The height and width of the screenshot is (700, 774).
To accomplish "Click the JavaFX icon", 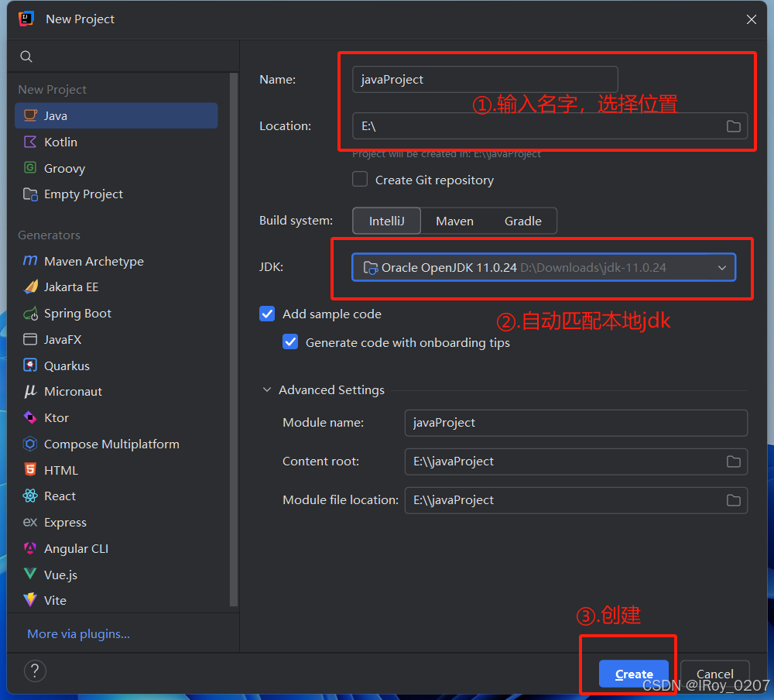I will (x=30, y=339).
